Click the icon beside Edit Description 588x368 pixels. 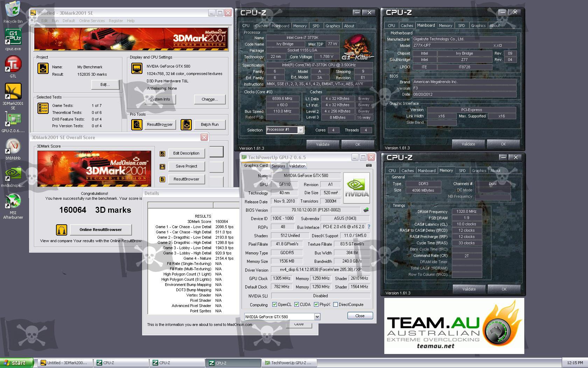tap(162, 154)
